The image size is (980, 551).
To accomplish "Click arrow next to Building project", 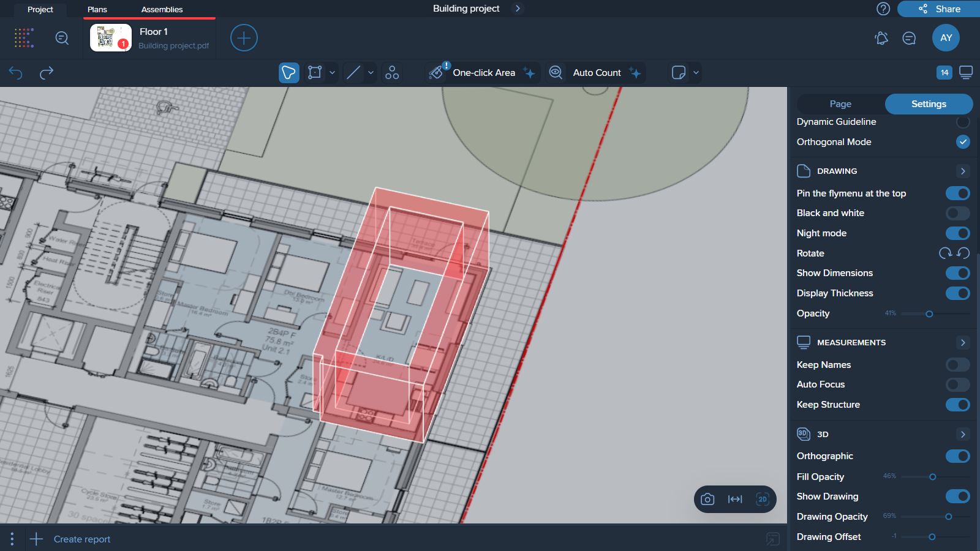I will pos(518,9).
